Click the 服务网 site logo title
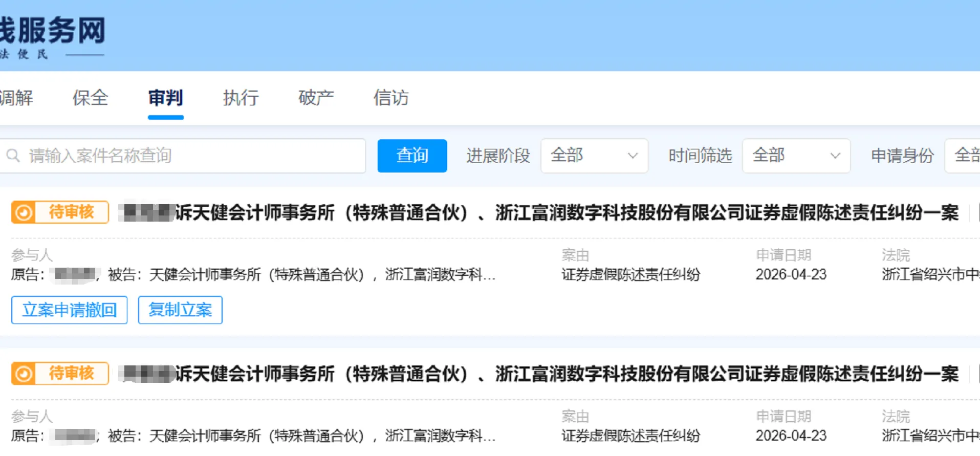 pyautogui.click(x=52, y=30)
